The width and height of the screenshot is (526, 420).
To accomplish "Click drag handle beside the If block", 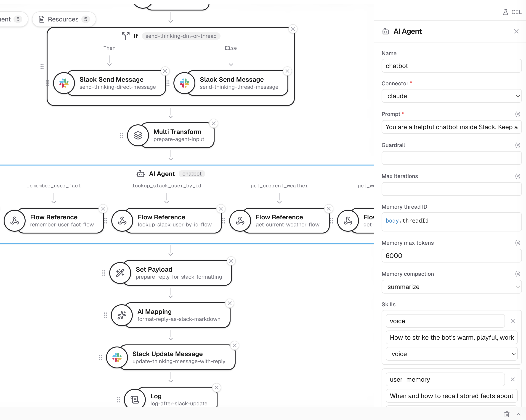I will (x=42, y=66).
